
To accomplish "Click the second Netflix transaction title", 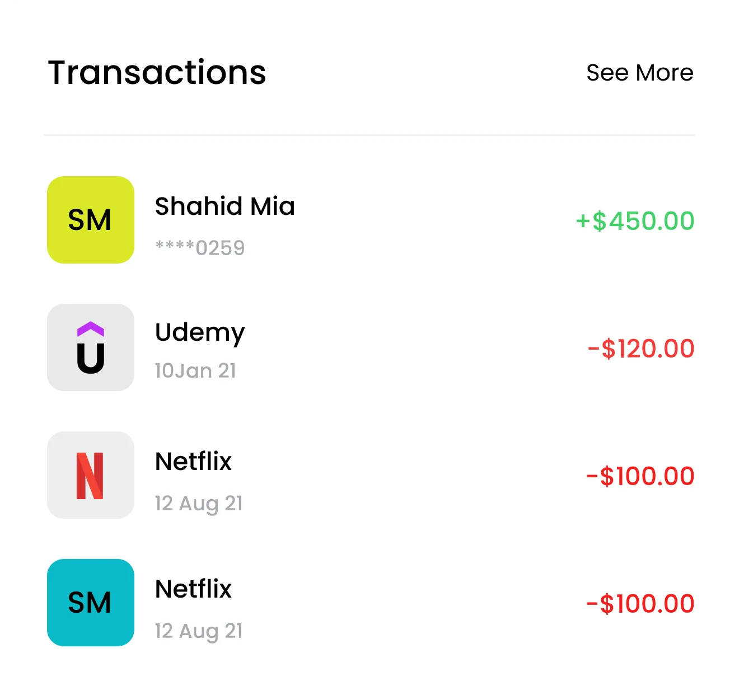I will pyautogui.click(x=193, y=589).
